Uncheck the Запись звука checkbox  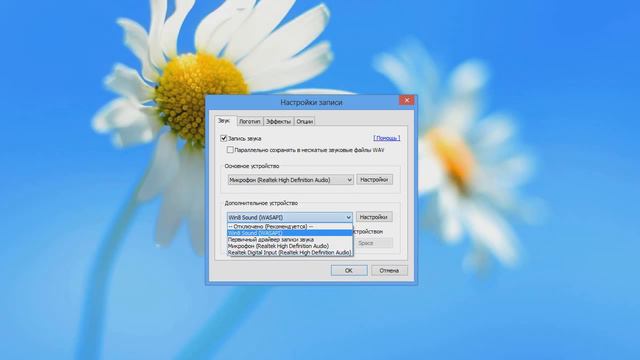tap(224, 138)
